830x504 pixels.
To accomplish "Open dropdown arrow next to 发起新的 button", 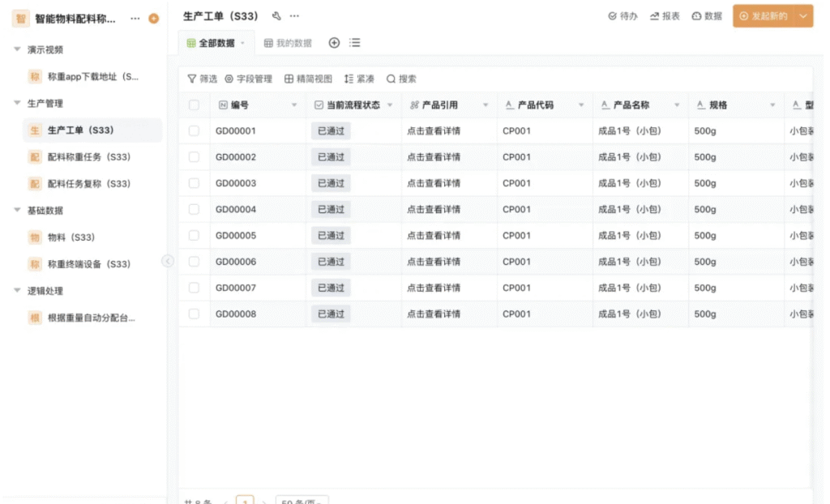I will tap(803, 16).
